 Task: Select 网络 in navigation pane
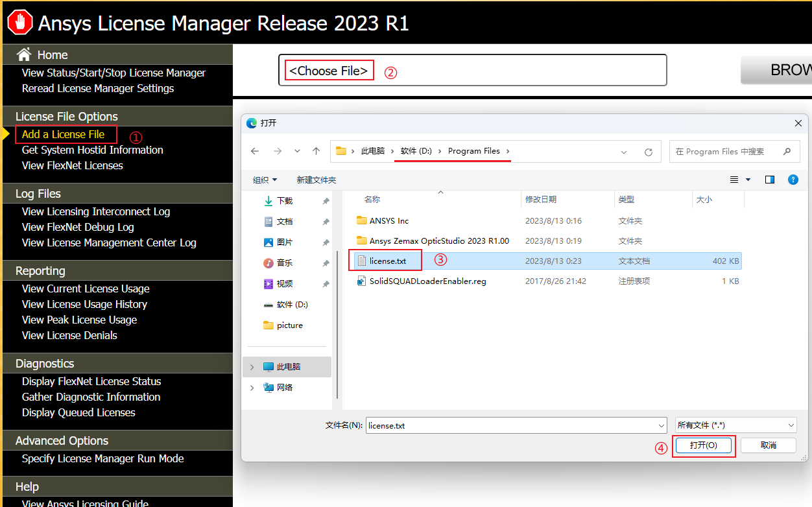click(x=285, y=388)
